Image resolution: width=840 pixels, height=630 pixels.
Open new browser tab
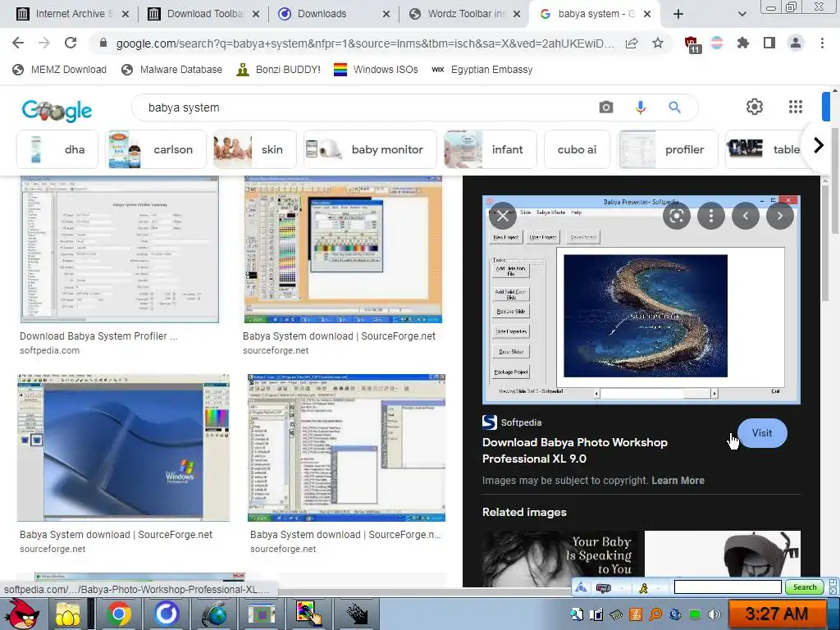point(678,14)
